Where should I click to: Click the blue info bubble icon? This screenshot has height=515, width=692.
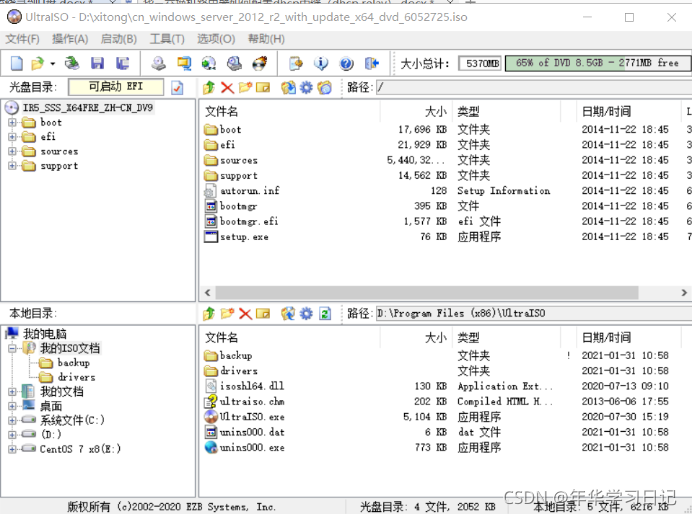[x=321, y=64]
